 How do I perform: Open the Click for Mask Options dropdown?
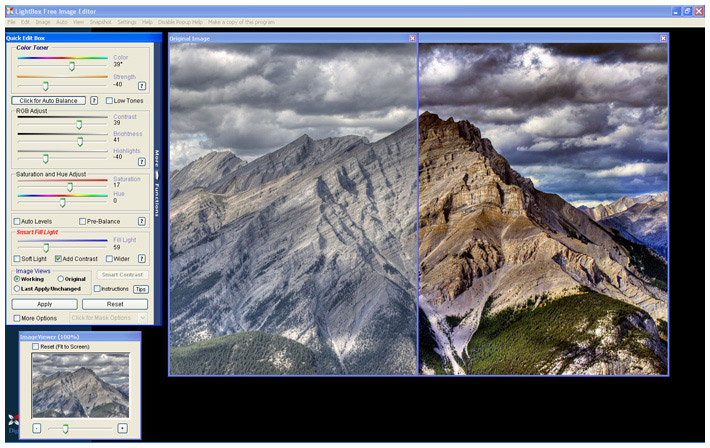coord(108,318)
